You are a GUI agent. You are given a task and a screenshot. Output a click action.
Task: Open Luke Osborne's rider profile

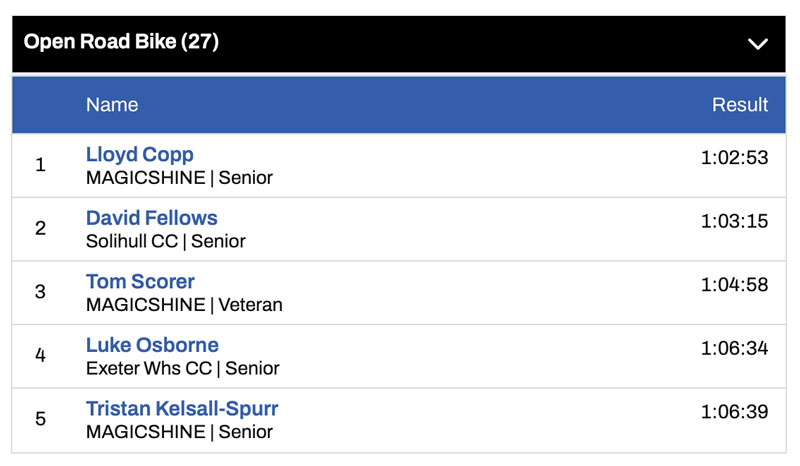pos(152,345)
